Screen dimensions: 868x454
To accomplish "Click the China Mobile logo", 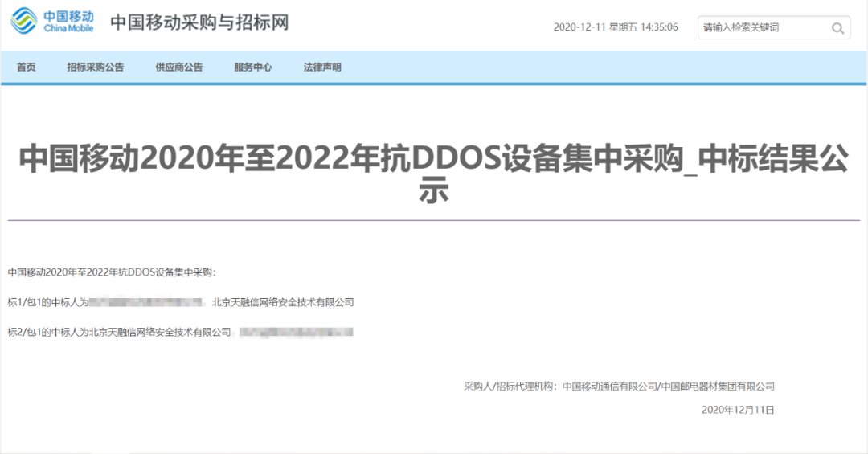I will click(x=52, y=21).
